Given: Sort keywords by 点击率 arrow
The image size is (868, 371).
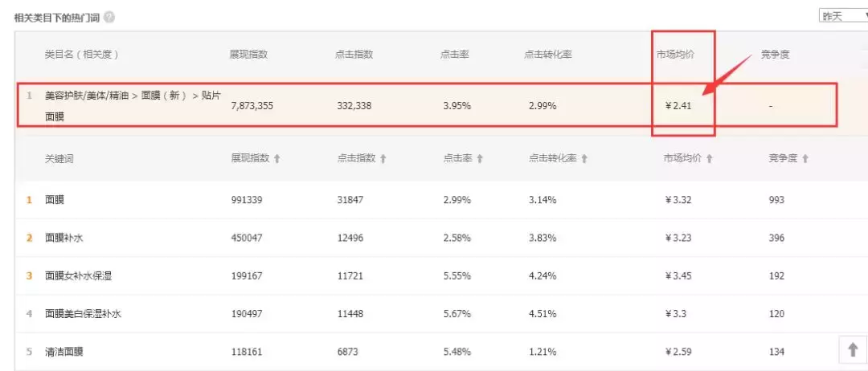Looking at the screenshot, I should [480, 159].
